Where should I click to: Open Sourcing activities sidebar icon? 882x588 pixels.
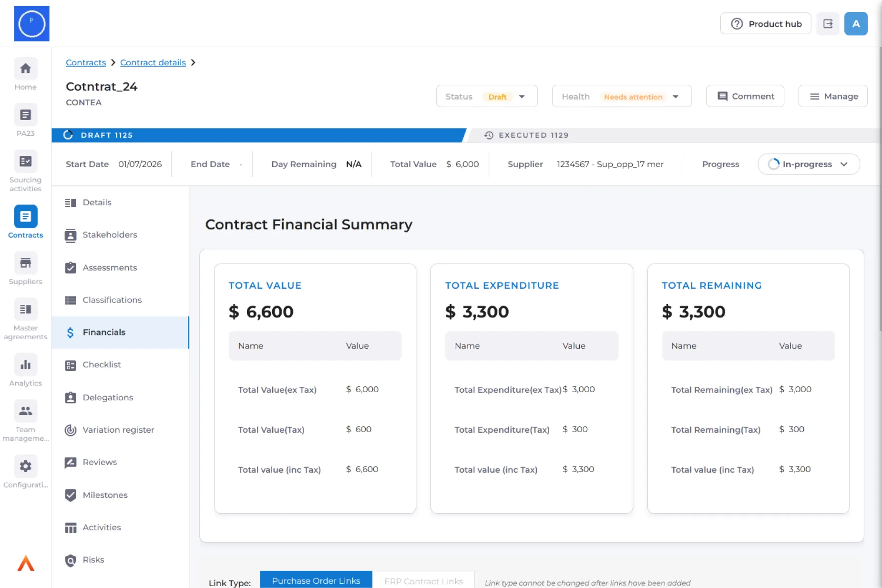coord(25,162)
